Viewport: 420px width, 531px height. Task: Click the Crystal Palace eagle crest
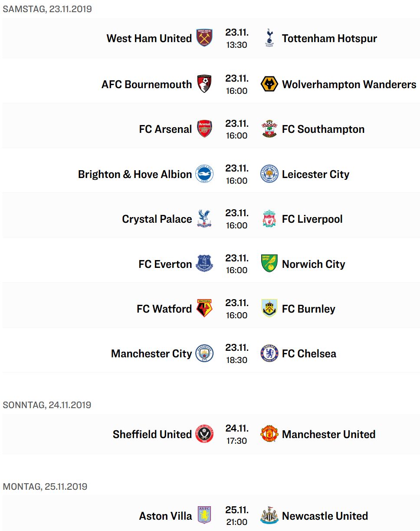204,219
